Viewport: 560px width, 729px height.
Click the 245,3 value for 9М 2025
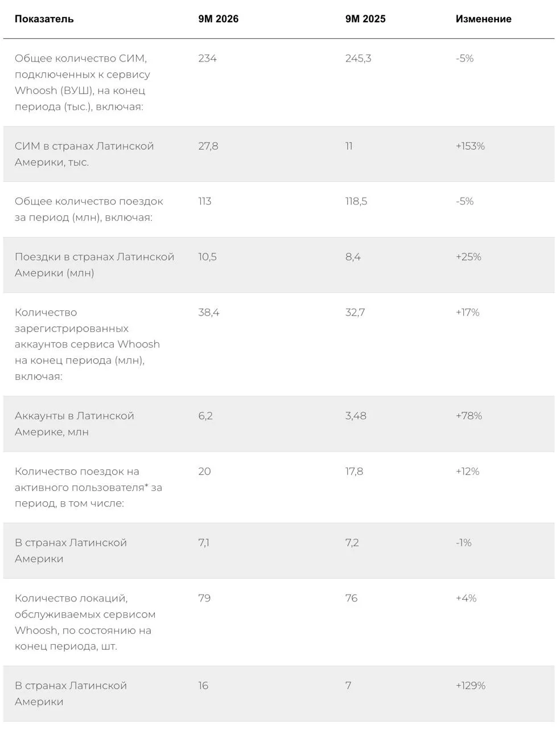point(359,58)
